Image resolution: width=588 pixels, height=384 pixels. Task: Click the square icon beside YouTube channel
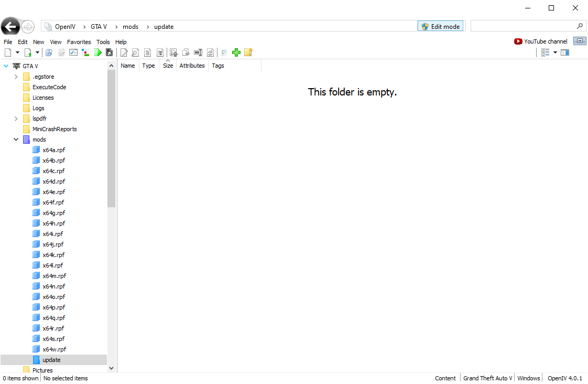tap(580, 41)
